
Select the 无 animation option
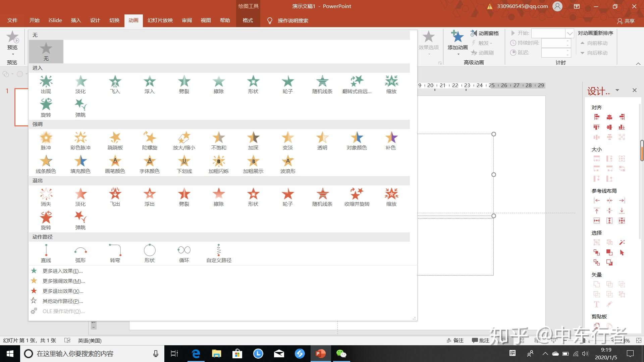[46, 52]
